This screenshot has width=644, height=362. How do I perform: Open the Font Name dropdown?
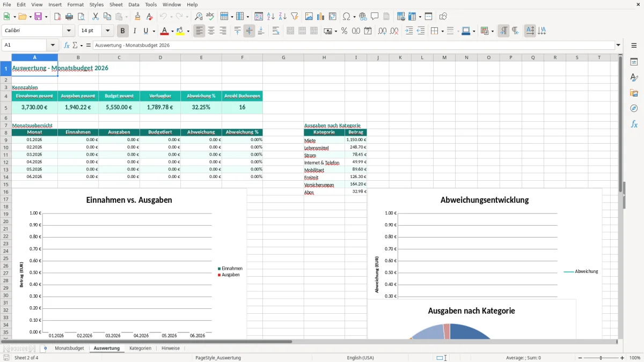pos(68,31)
